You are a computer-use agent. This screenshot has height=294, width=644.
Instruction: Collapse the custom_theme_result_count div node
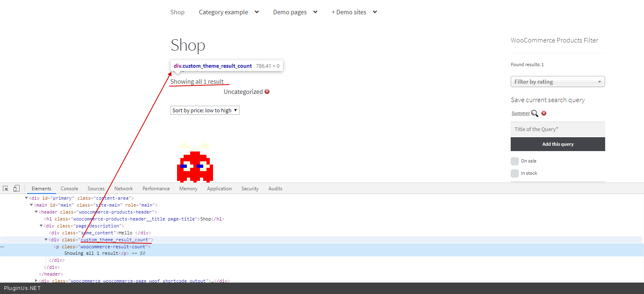coord(46,240)
